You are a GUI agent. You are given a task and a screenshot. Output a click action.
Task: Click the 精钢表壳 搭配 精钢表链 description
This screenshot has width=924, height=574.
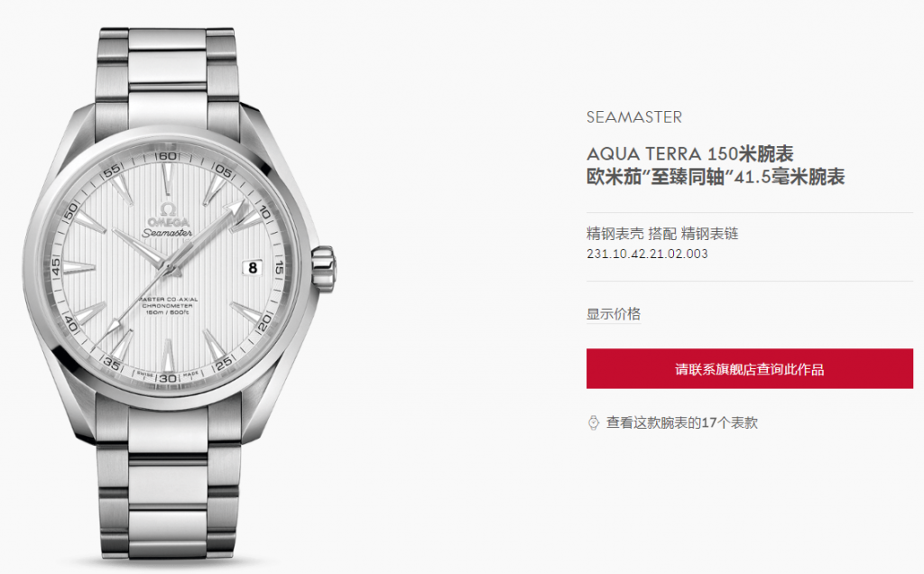(x=662, y=234)
